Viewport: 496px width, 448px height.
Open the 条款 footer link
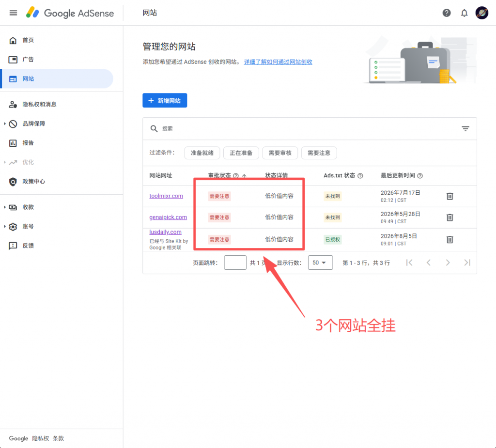click(x=58, y=438)
